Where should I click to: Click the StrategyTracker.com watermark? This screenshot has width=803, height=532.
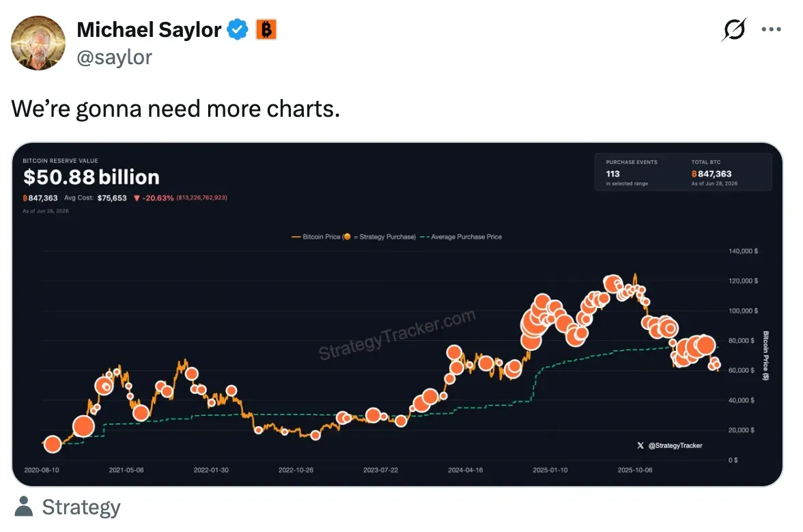(x=397, y=335)
